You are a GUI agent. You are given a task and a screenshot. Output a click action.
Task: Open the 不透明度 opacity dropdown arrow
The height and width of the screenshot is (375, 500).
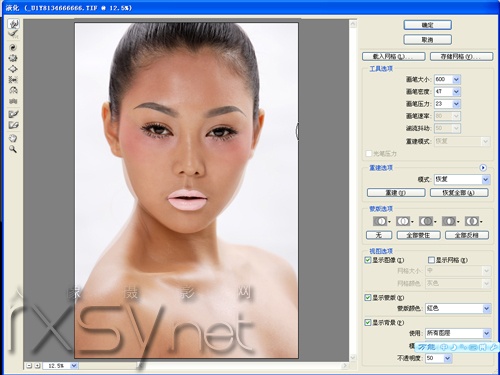coord(448,358)
